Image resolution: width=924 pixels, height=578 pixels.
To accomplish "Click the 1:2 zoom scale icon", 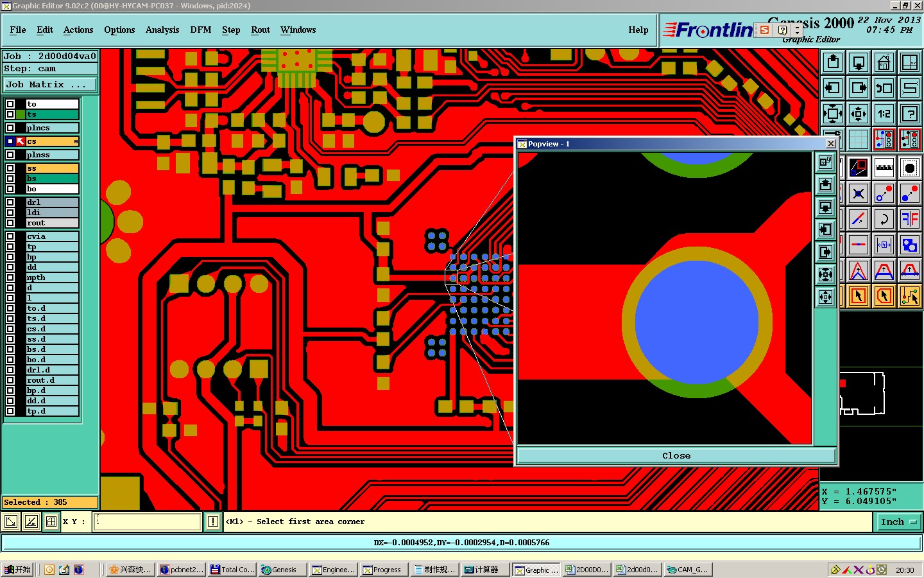I will click(884, 114).
